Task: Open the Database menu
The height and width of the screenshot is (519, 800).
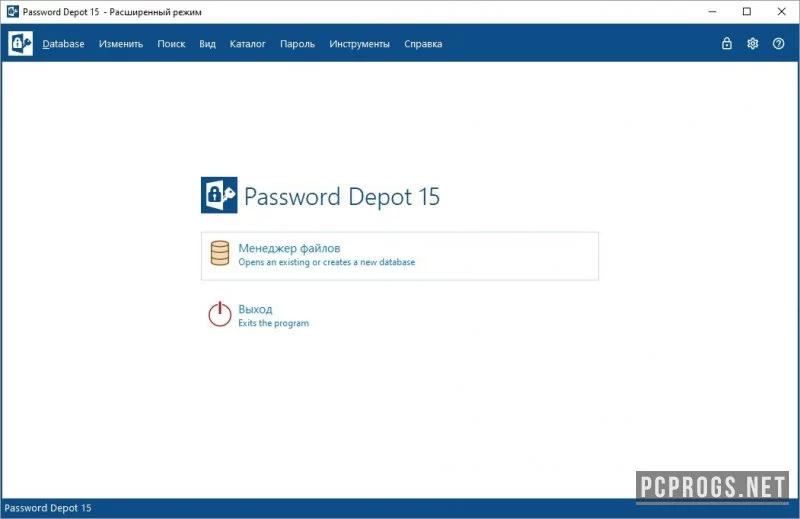Action: [63, 44]
